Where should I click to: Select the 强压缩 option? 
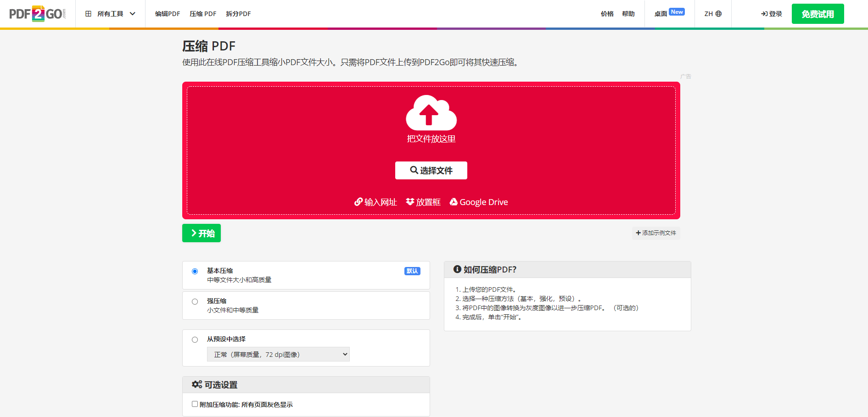pyautogui.click(x=195, y=301)
